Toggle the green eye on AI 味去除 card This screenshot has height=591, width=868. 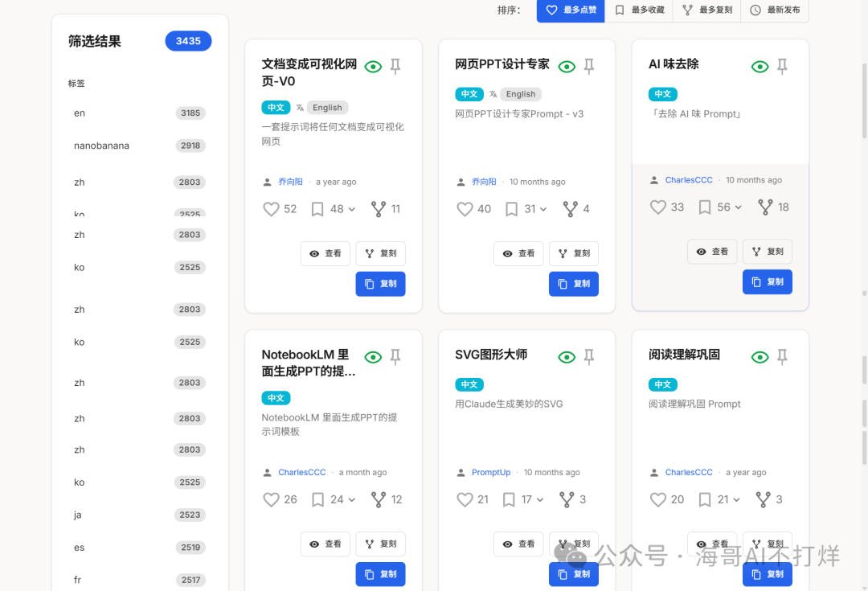click(x=759, y=67)
